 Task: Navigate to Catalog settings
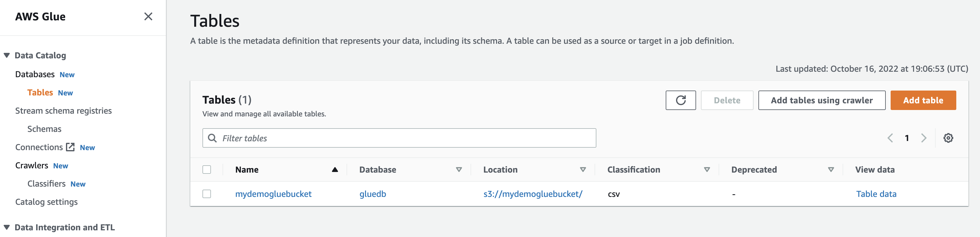(47, 202)
